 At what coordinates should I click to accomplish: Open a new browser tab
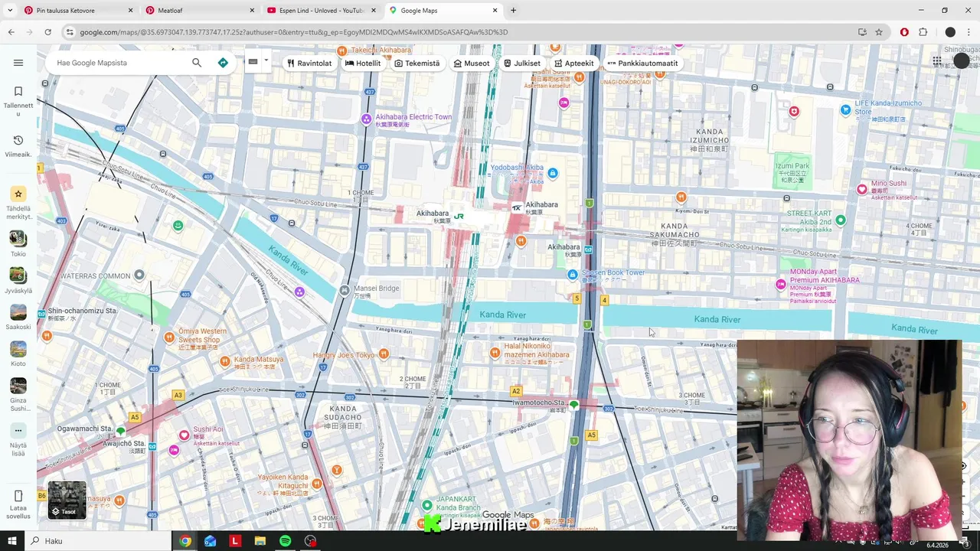coord(513,11)
